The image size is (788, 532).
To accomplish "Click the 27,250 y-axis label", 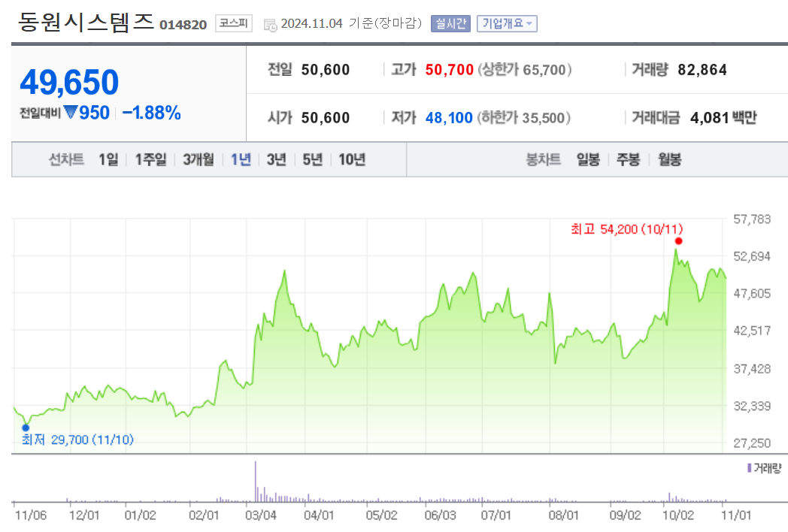I will (752, 443).
